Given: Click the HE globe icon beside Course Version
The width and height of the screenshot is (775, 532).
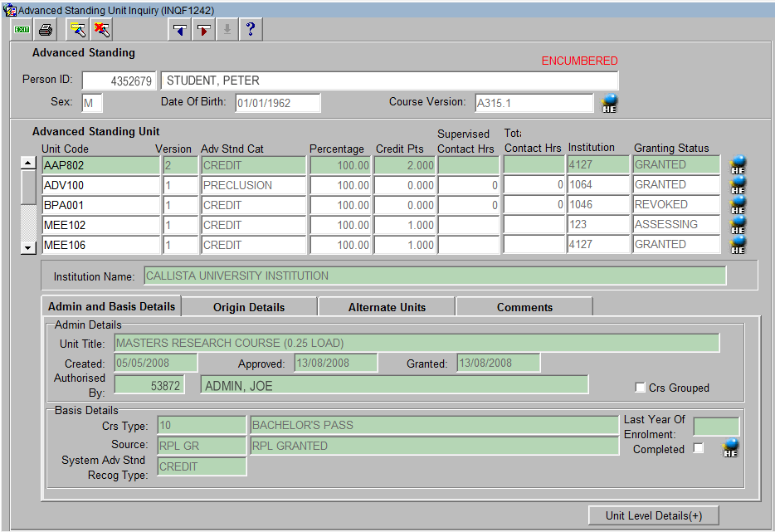Looking at the screenshot, I should 610,104.
